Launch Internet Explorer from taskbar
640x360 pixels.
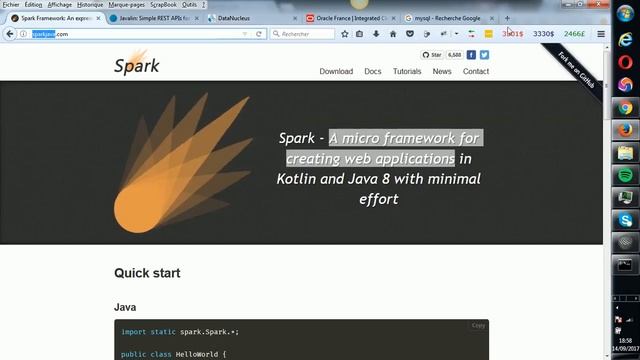click(x=625, y=40)
